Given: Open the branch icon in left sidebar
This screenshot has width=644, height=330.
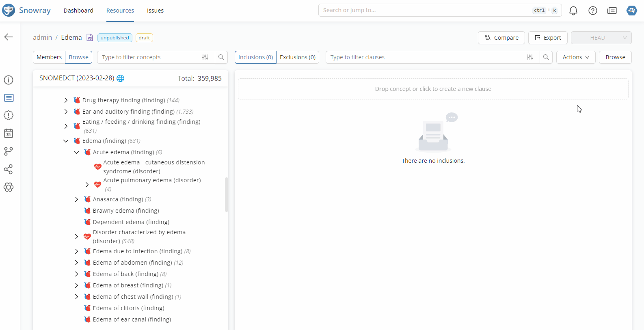Looking at the screenshot, I should pyautogui.click(x=9, y=151).
